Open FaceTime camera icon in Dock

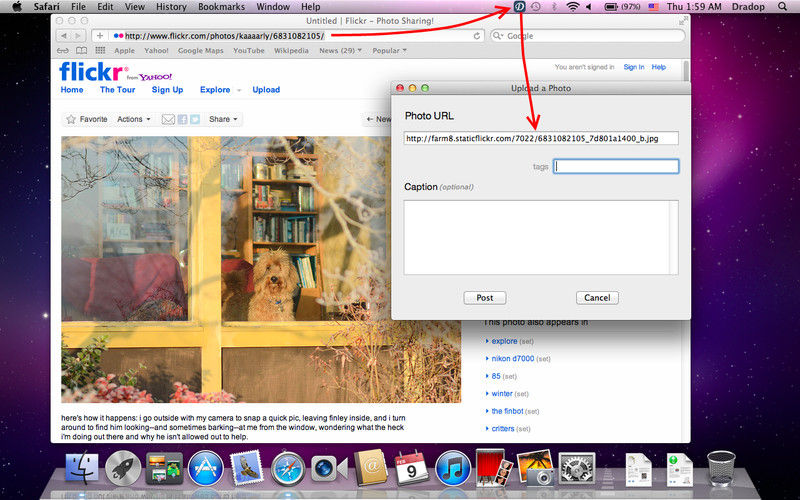328,468
